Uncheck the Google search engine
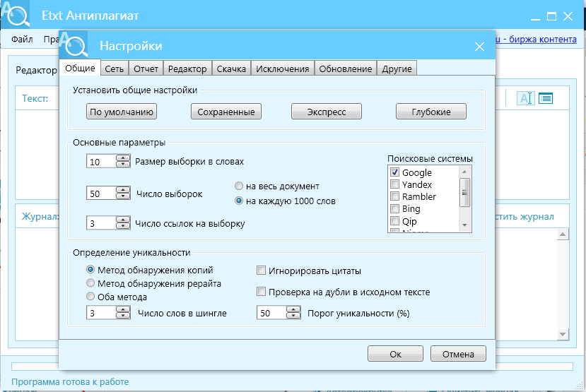 click(394, 172)
